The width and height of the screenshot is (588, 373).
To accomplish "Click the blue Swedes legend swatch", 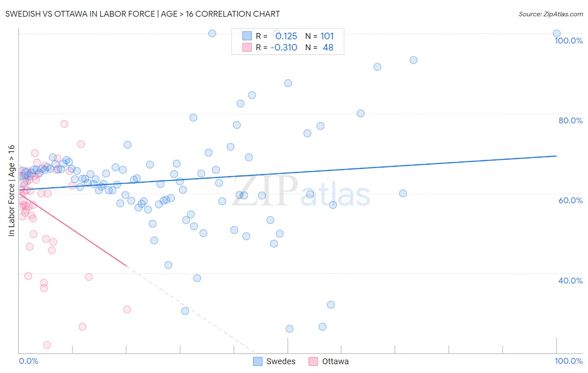I will 258,361.
